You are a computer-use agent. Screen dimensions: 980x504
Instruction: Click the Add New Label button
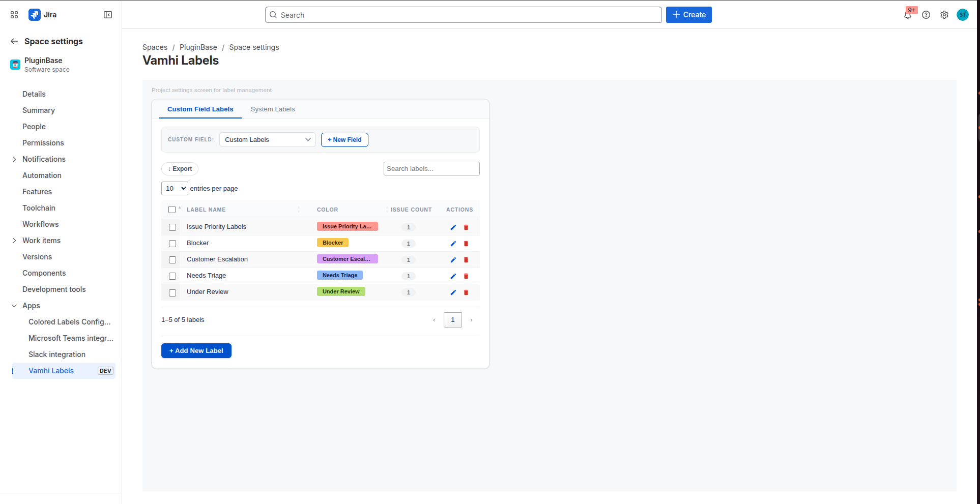pos(196,351)
